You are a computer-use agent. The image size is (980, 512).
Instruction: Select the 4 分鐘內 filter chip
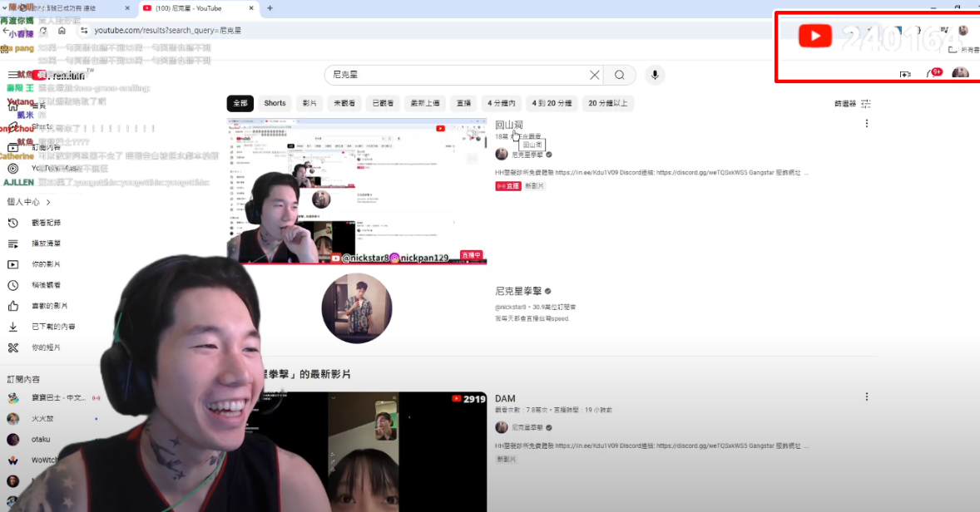(502, 103)
